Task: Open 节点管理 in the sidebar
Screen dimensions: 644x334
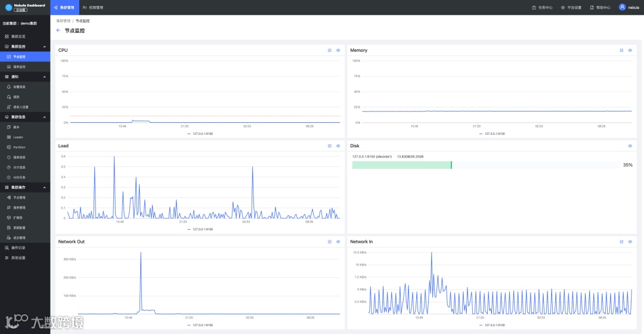Action: pos(25,197)
